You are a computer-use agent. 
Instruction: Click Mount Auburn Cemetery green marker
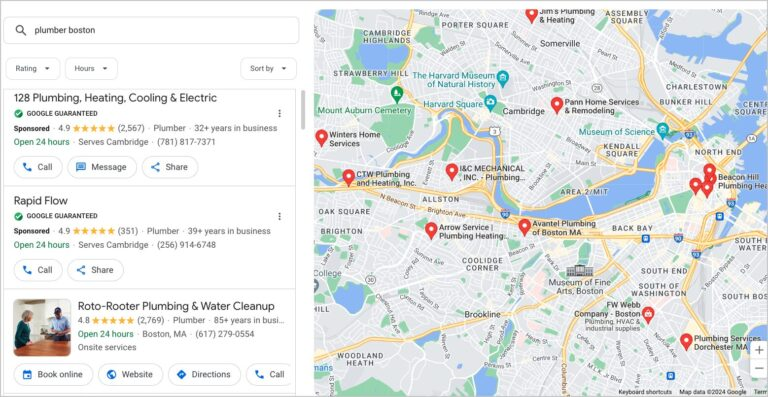(x=397, y=93)
